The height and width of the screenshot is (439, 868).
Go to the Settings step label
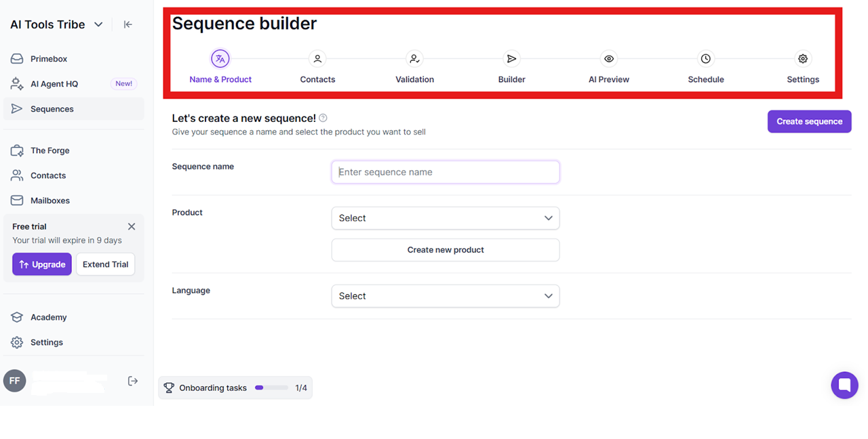803,79
